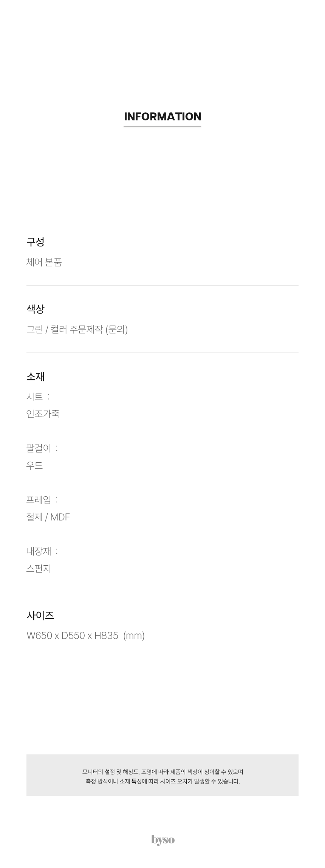Viewport: 325px width, 868px height.
Task: Select the 색상 section heading
Action: tap(36, 309)
